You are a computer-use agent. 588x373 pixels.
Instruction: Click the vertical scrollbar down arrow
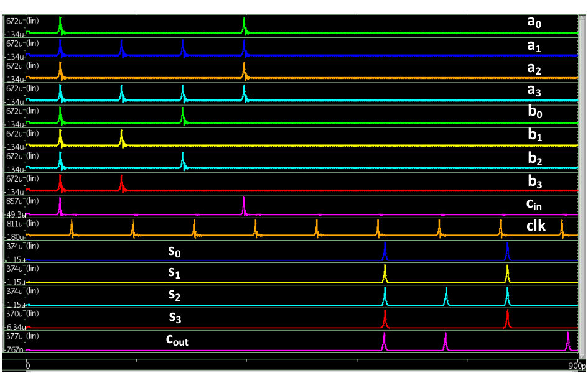(582, 356)
